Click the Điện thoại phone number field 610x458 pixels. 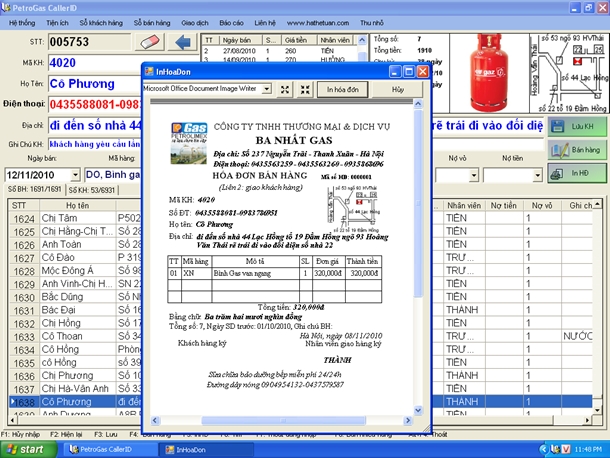click(x=95, y=104)
